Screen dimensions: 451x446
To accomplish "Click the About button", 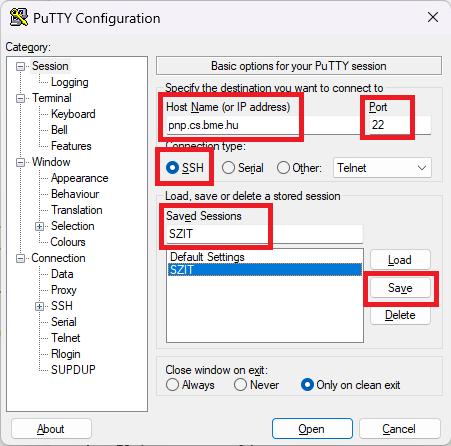I will 51,429.
